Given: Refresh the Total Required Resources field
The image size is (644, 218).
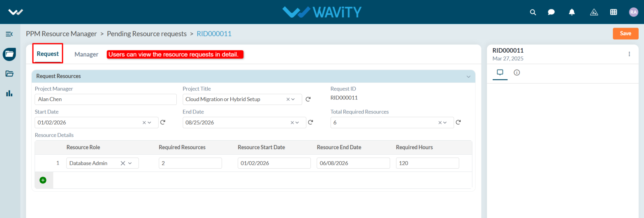Looking at the screenshot, I should [x=458, y=122].
